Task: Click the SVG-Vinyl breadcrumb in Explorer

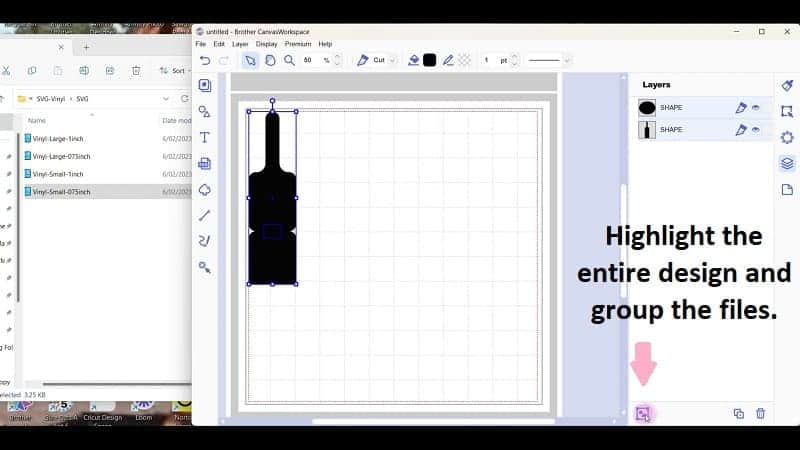Action: pos(51,99)
